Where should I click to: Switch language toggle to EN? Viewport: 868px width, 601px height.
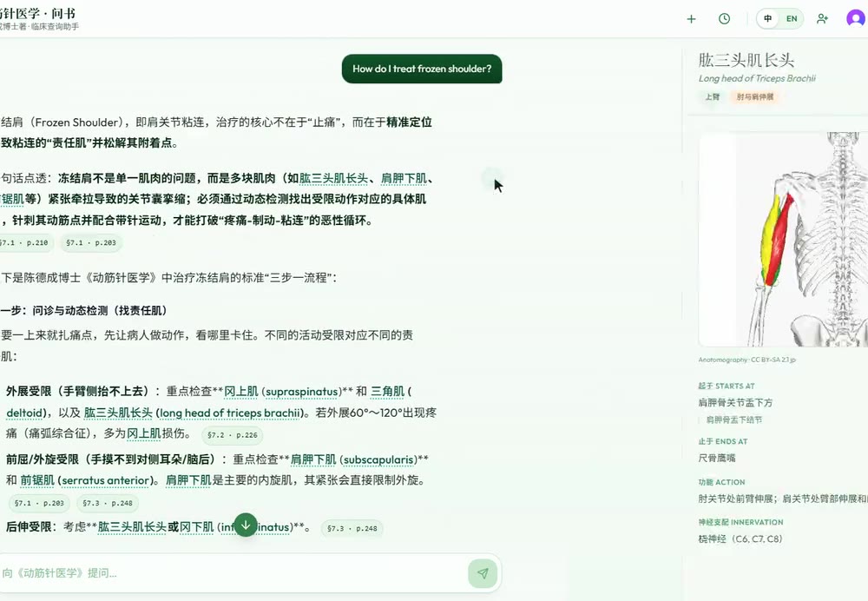[x=792, y=19]
